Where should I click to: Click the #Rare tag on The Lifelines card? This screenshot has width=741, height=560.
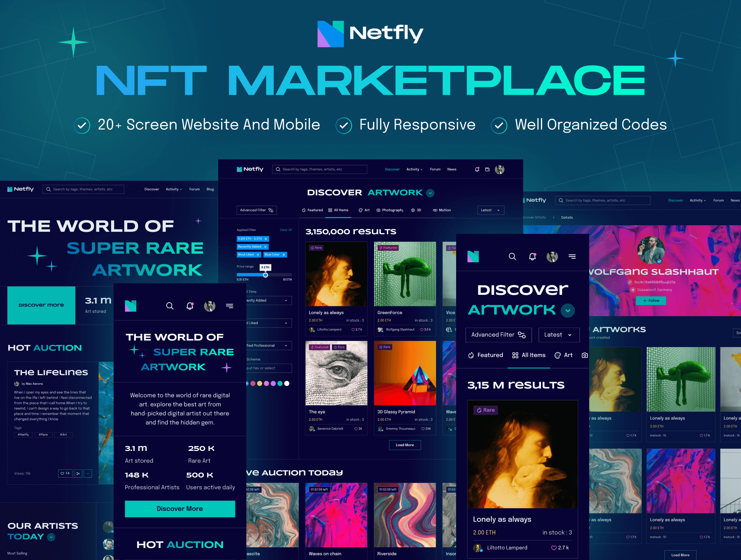pyautogui.click(x=43, y=435)
